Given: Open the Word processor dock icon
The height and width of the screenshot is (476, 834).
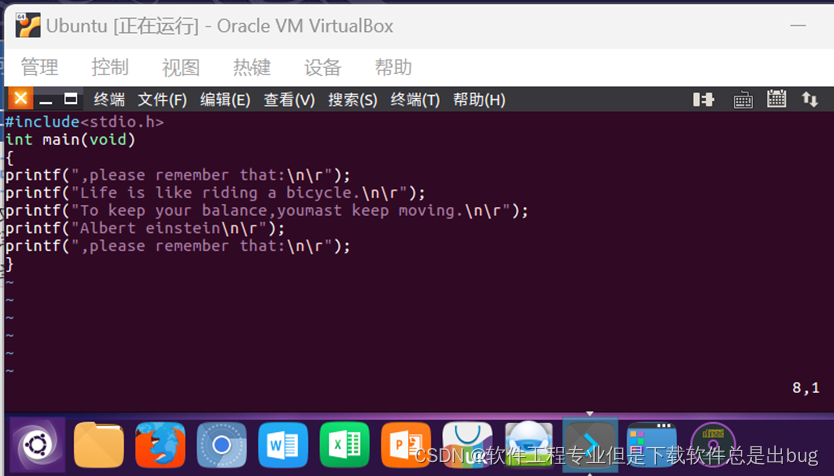Looking at the screenshot, I should pyautogui.click(x=283, y=445).
